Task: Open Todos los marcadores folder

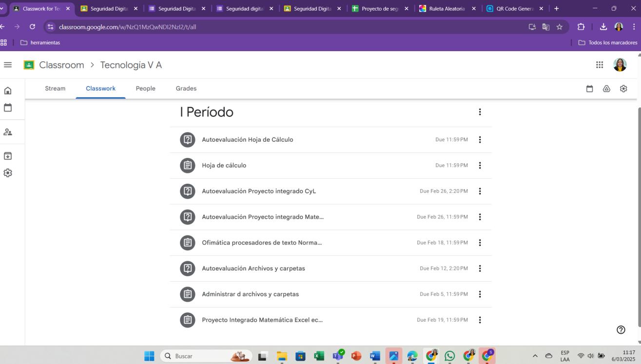Action: click(x=608, y=42)
